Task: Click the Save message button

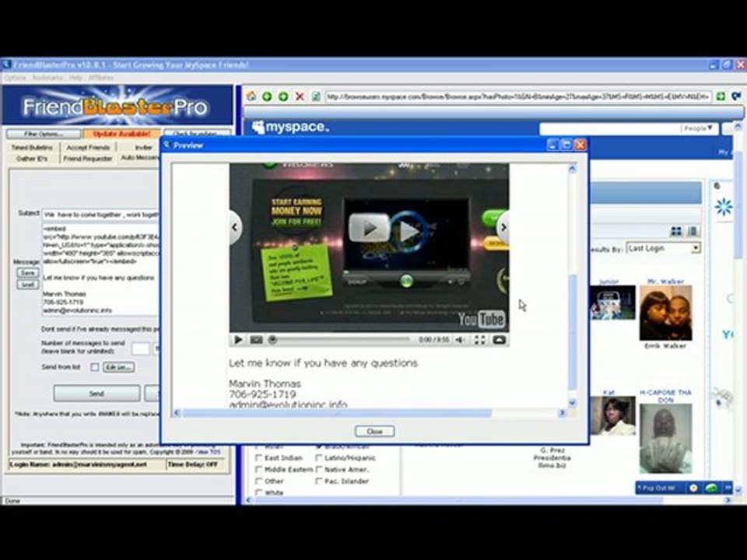Action: [x=28, y=273]
